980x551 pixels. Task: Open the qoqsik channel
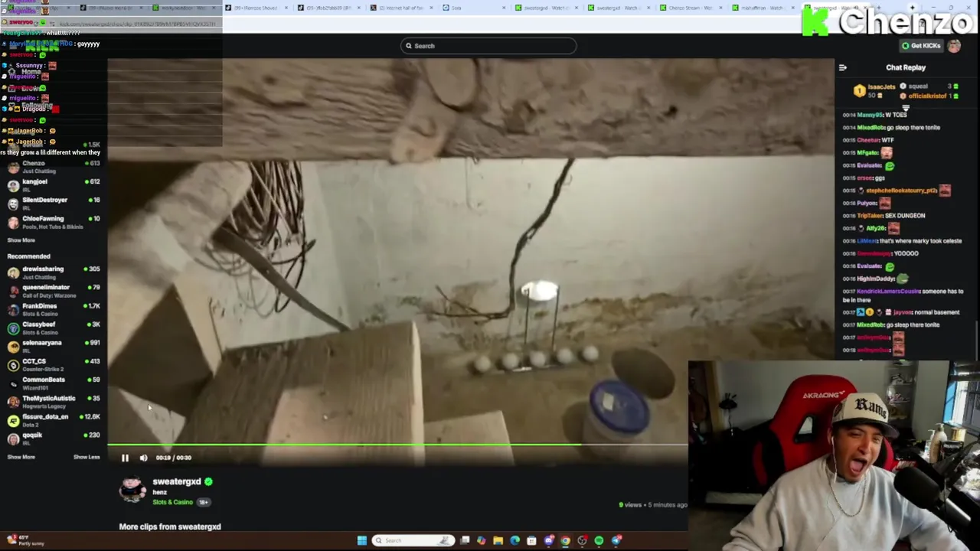pyautogui.click(x=54, y=438)
